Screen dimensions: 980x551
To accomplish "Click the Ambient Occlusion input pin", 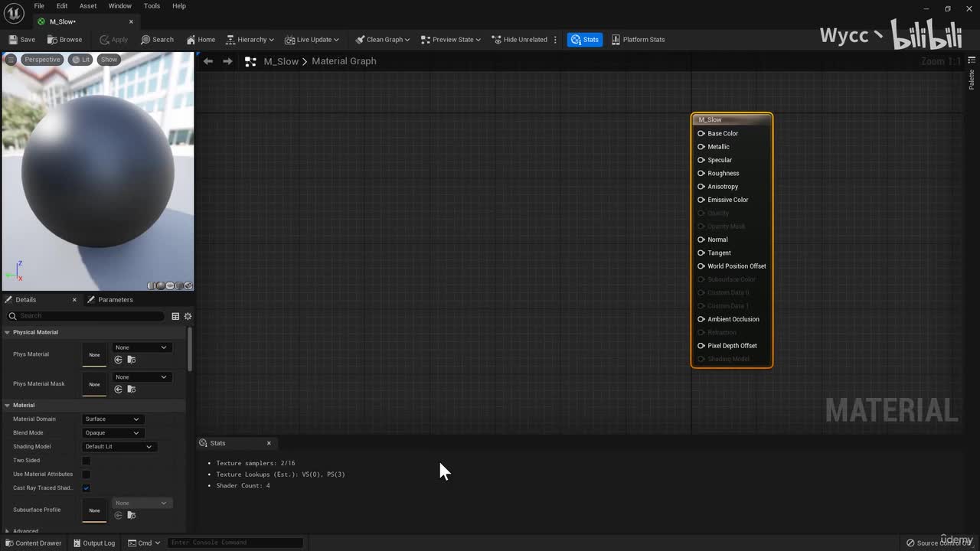I will point(701,319).
